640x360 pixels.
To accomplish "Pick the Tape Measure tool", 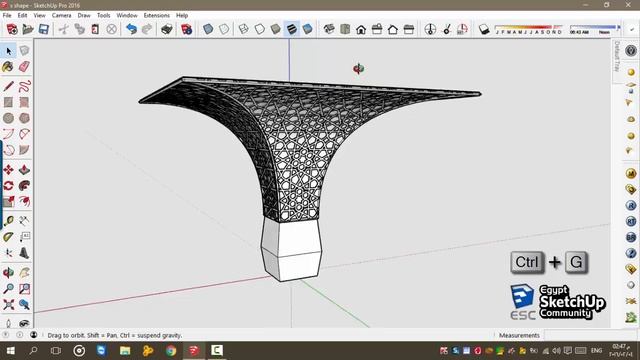I will point(8,221).
